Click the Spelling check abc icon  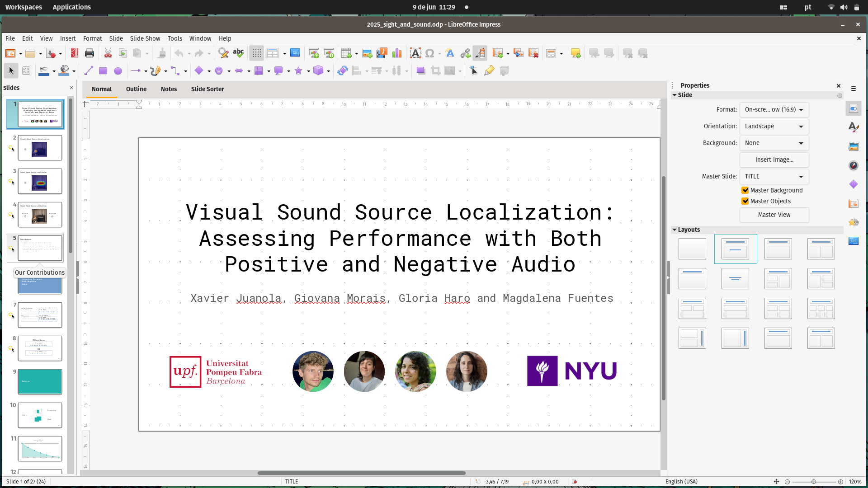[238, 53]
